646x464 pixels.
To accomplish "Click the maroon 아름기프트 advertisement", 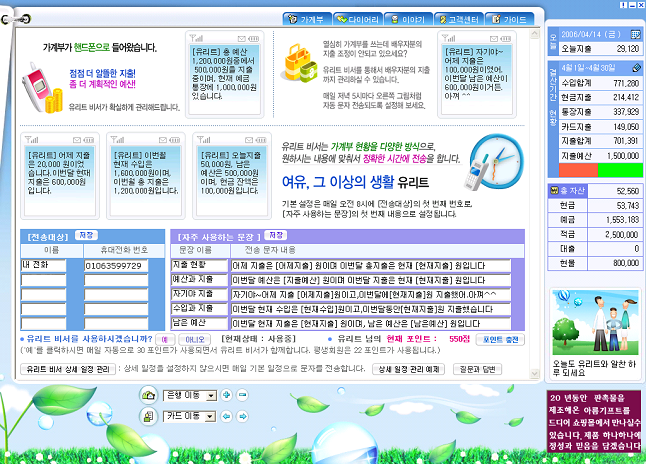I will point(595,422).
